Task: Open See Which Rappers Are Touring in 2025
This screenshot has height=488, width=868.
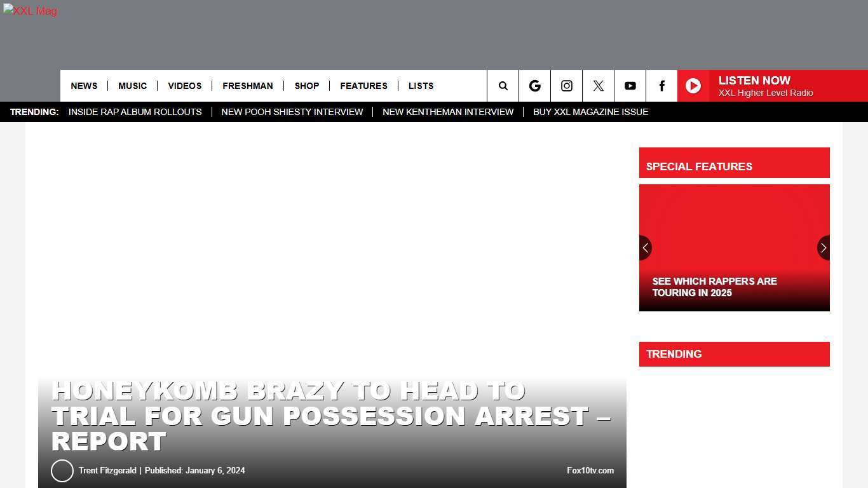Action: pyautogui.click(x=715, y=287)
